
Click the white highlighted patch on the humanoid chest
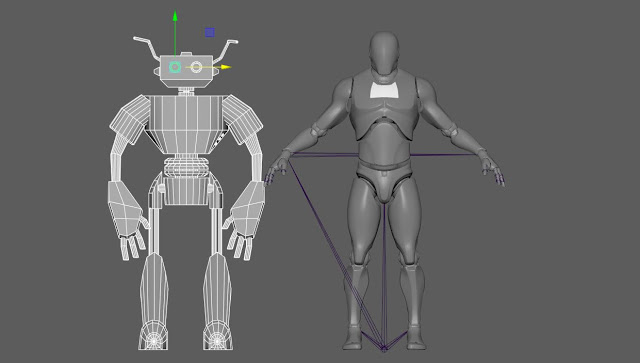384,90
